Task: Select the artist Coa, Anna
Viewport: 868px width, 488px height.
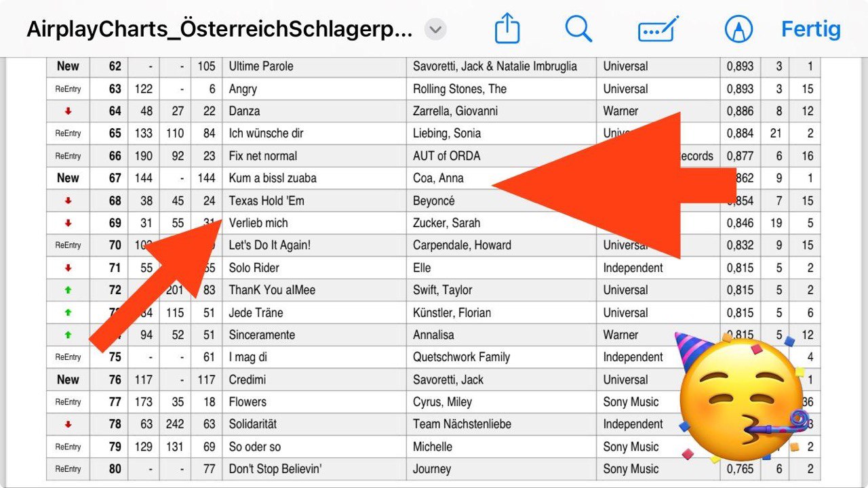Action: pyautogui.click(x=438, y=178)
